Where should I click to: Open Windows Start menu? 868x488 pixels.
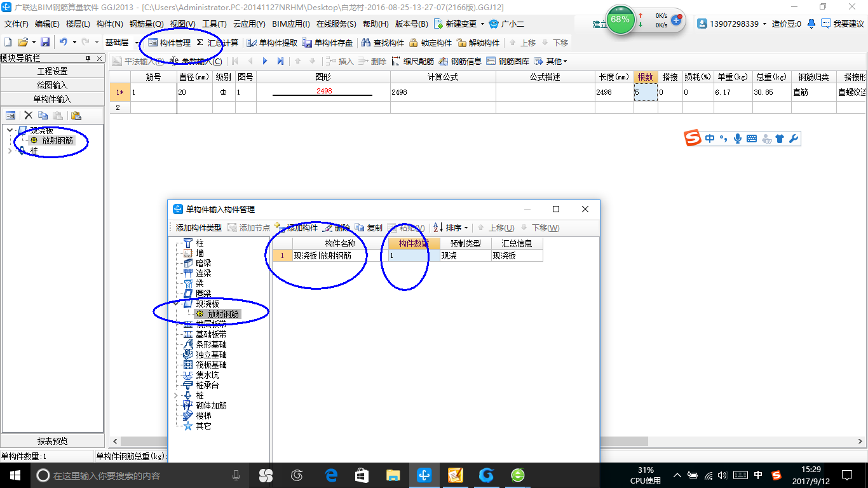pyautogui.click(x=15, y=475)
